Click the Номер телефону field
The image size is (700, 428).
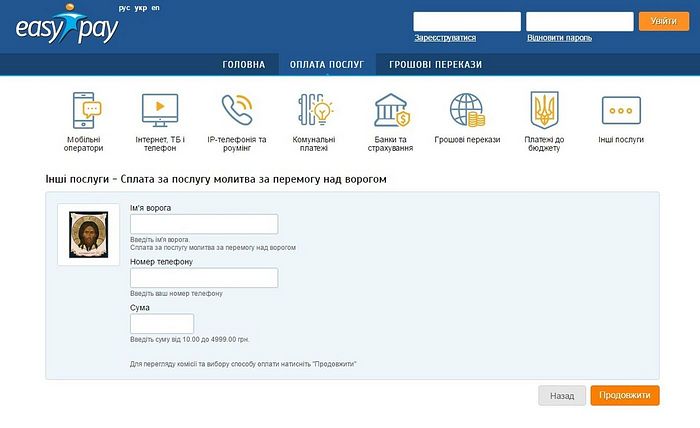click(204, 278)
